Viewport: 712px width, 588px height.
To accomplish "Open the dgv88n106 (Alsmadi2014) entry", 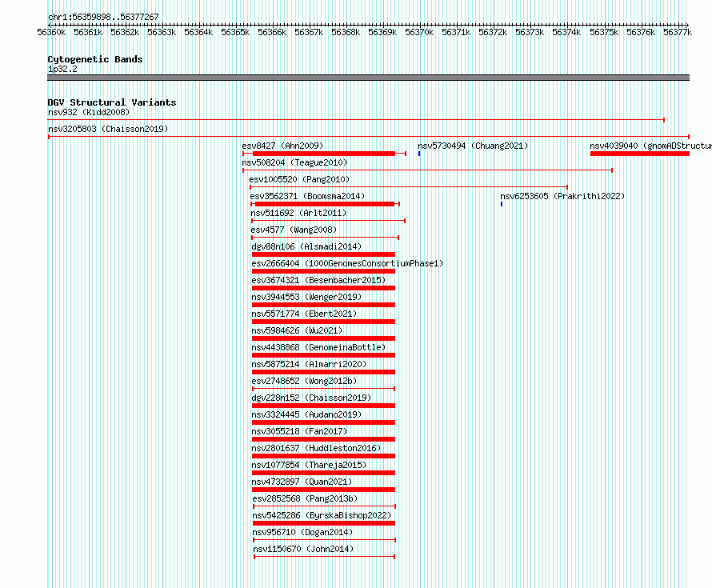I will [x=306, y=246].
